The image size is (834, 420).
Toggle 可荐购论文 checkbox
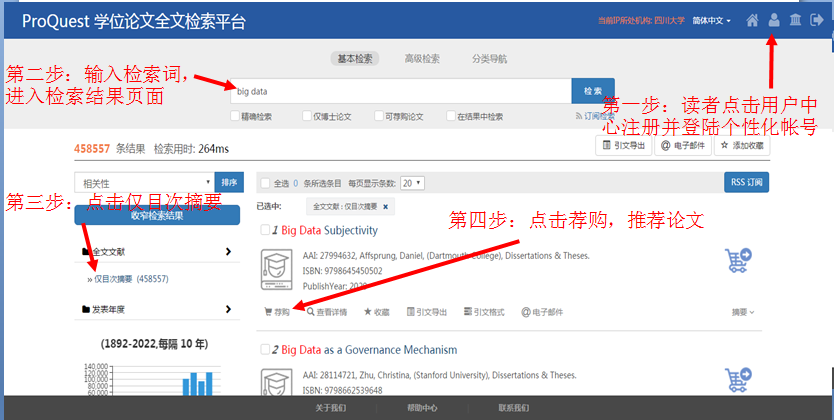379,115
